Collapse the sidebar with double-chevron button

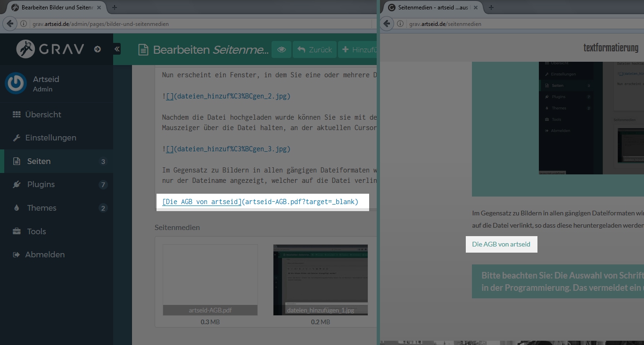tap(117, 49)
